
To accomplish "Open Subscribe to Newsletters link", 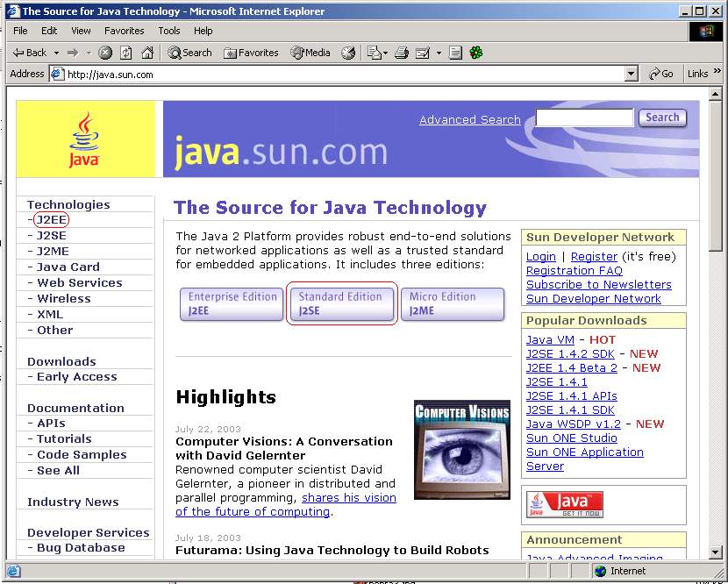I will click(599, 285).
